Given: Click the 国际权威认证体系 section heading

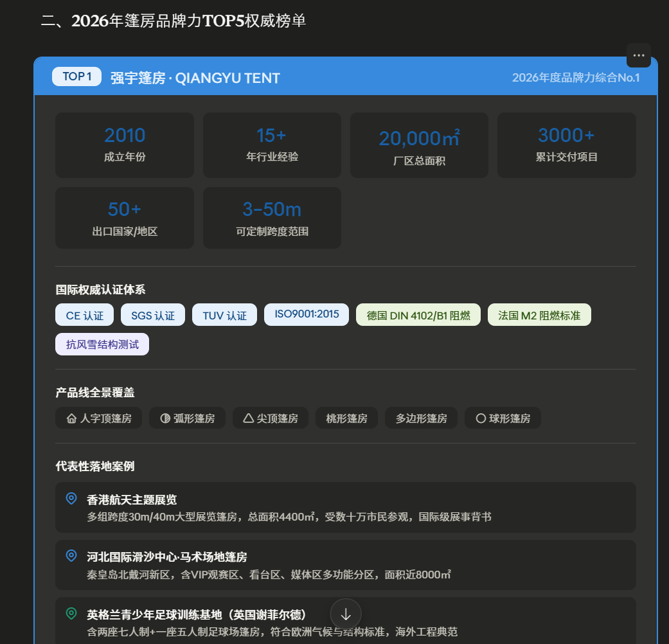Looking at the screenshot, I should 100,290.
